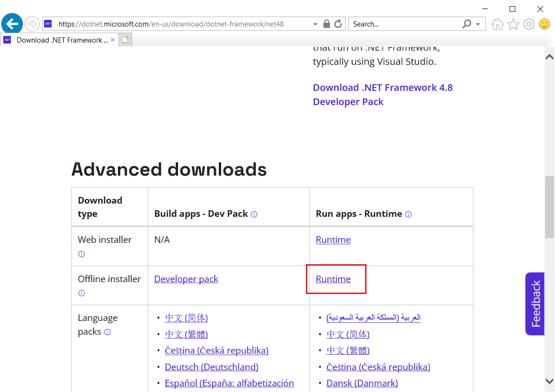Click info icon beside Build apps - Dev Pack
The image size is (555, 392).
click(254, 214)
